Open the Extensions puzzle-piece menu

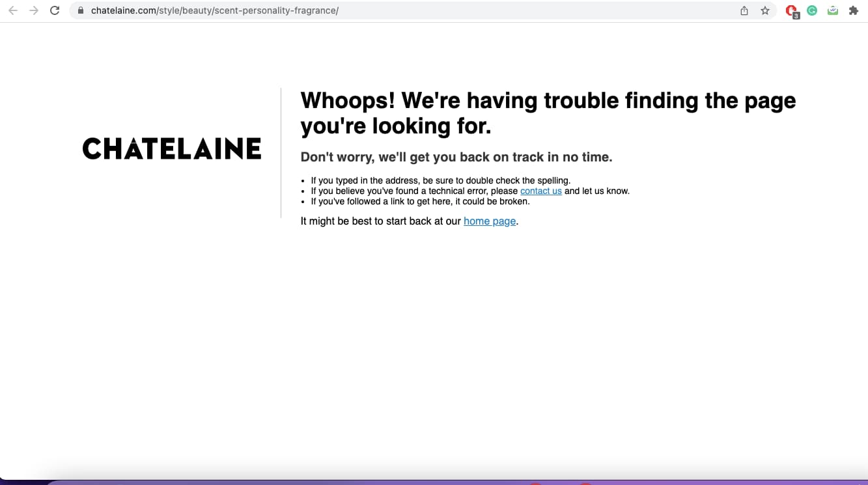(x=854, y=10)
